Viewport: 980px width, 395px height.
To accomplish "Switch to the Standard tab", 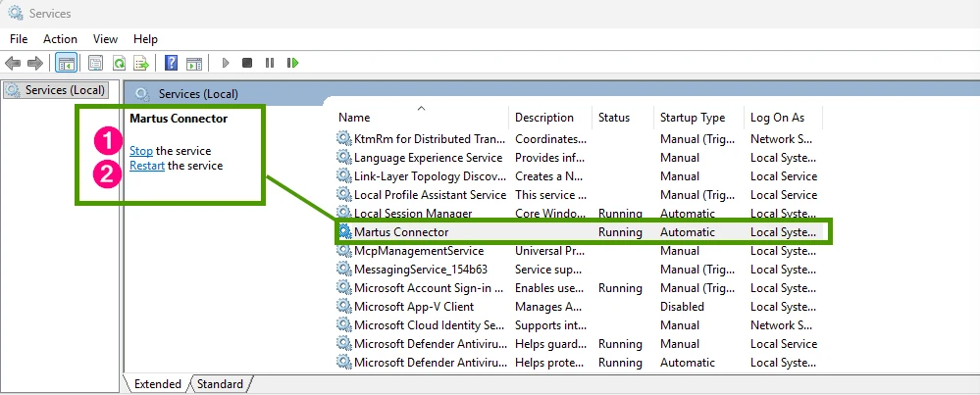I will click(220, 384).
